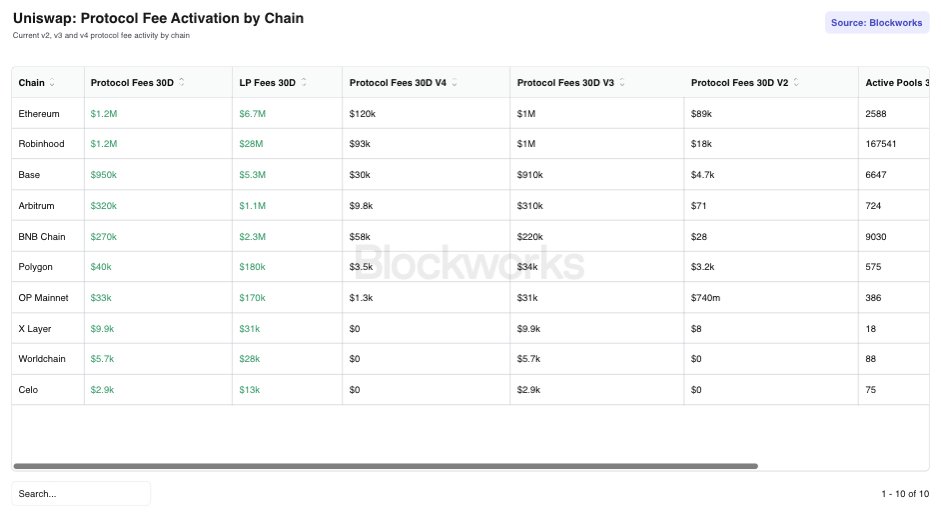Click Polygon's $40k protocol fees value
941x517 pixels.
[x=101, y=267]
